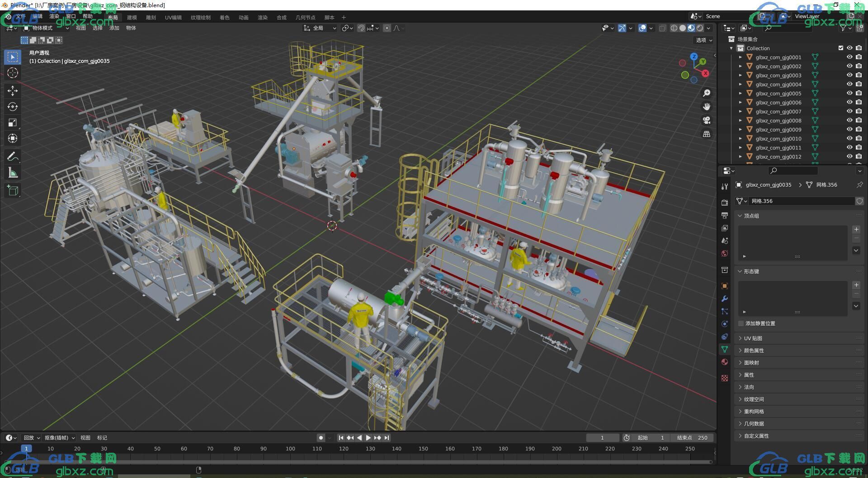The width and height of the screenshot is (868, 478).
Task: Open the UV编辑 workspace tab
Action: coord(173,18)
